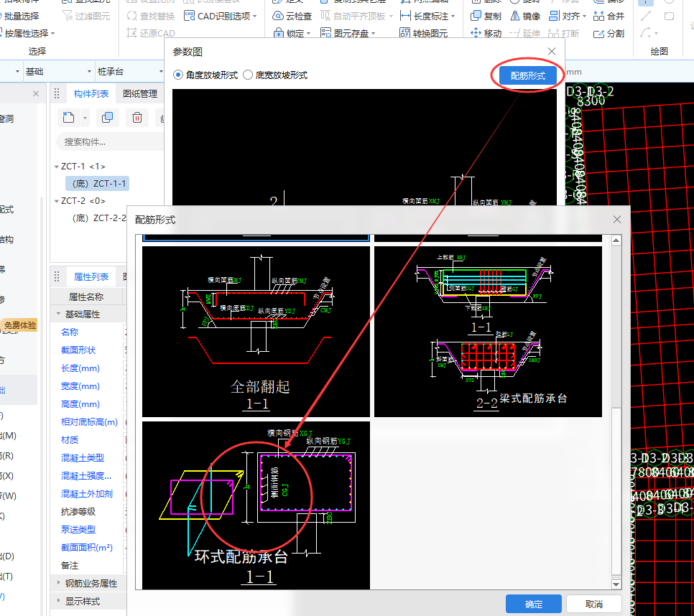Viewport: 694px width, 616px height.
Task: Select the (底) ZCT-2-2 tree item
Action: point(99,218)
